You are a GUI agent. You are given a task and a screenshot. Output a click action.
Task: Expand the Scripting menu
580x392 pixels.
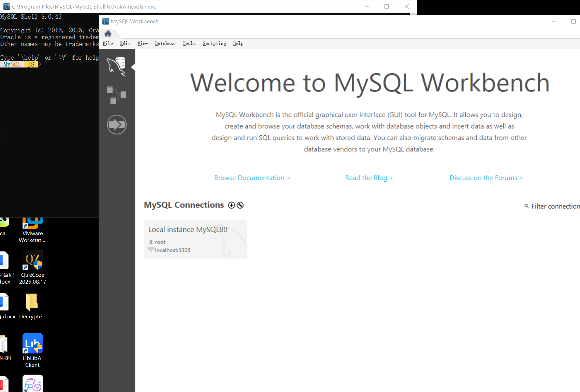pyautogui.click(x=214, y=44)
